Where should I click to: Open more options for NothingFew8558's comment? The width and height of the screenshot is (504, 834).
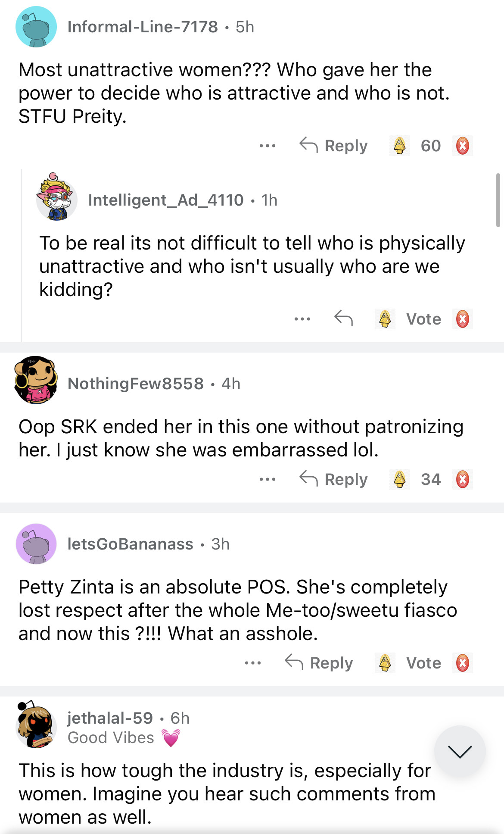(267, 479)
